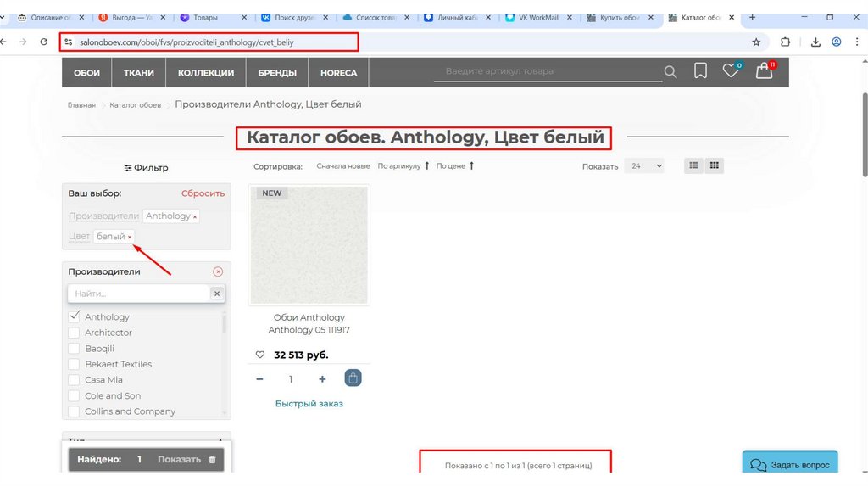Open bookmarks via the bookmark icon
Viewport: 868px width, 487px height.
pyautogui.click(x=700, y=71)
